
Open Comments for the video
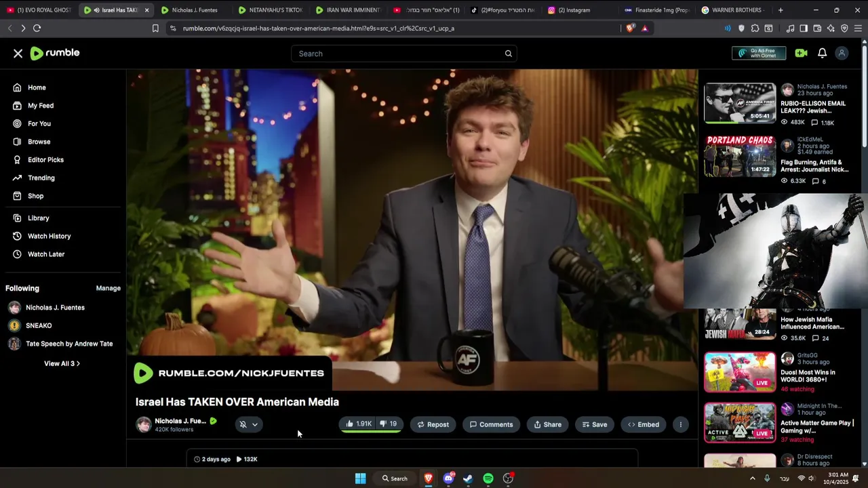[491, 424]
